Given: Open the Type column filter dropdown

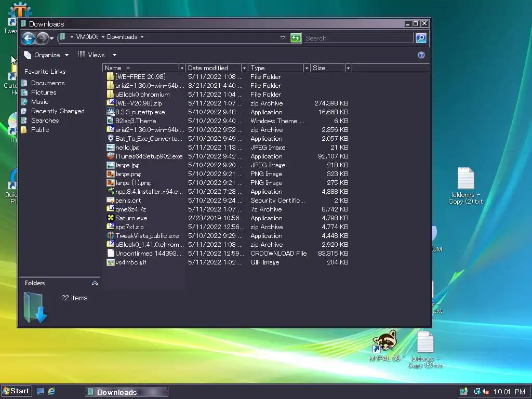Looking at the screenshot, I should [307, 68].
